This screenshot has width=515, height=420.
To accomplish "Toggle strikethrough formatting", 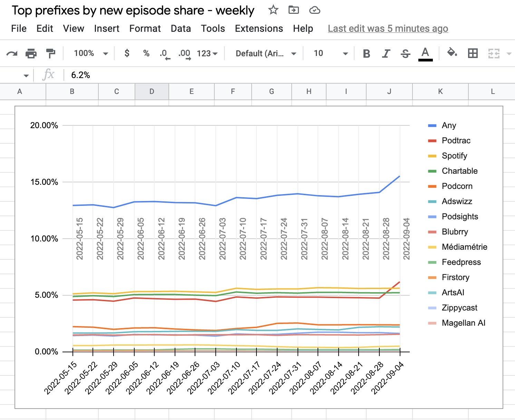I will [406, 54].
